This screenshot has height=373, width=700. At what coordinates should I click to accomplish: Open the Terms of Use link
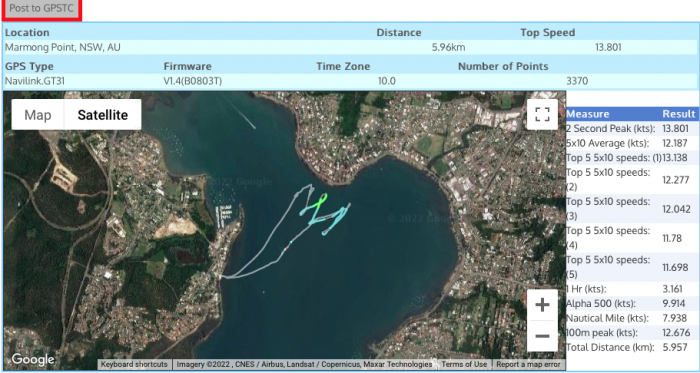464,364
